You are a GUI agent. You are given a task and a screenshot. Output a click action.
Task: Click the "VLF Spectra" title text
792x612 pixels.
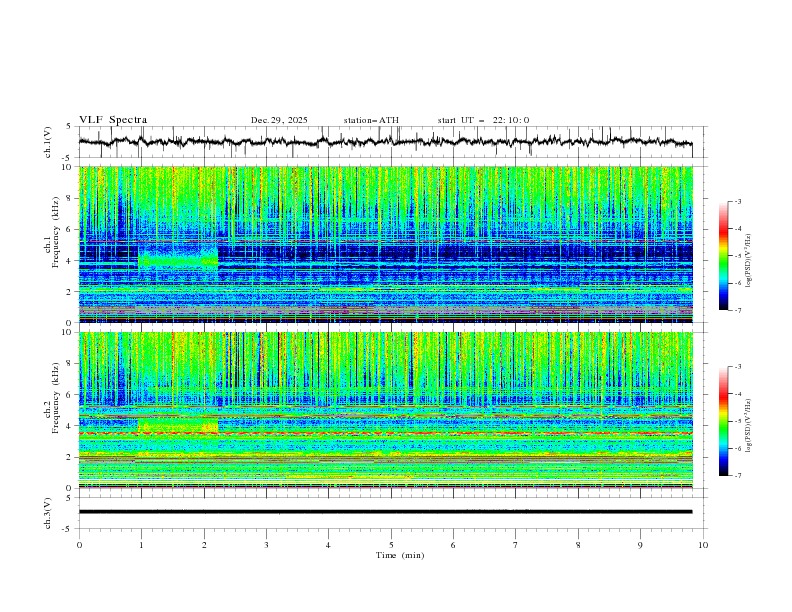pos(113,120)
